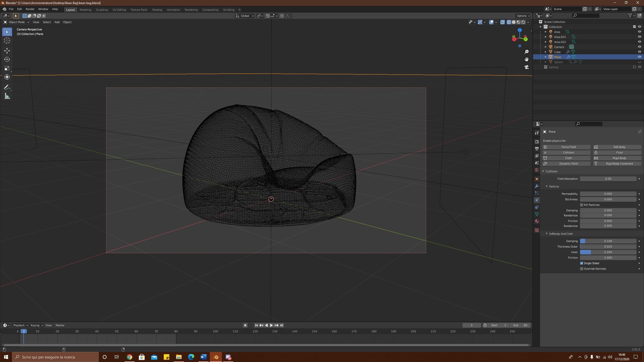Click the toggle camera view icon

[526, 67]
